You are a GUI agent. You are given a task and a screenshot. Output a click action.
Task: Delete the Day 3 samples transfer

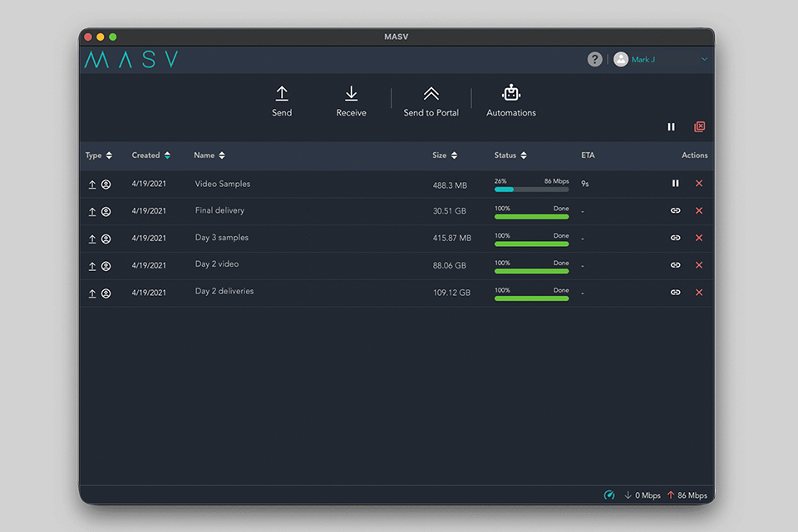pos(698,238)
